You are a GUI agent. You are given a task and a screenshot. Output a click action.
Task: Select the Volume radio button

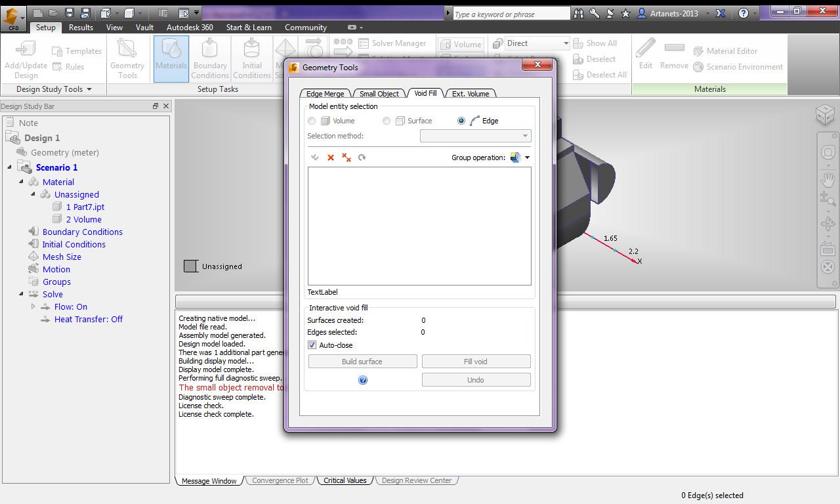[312, 121]
